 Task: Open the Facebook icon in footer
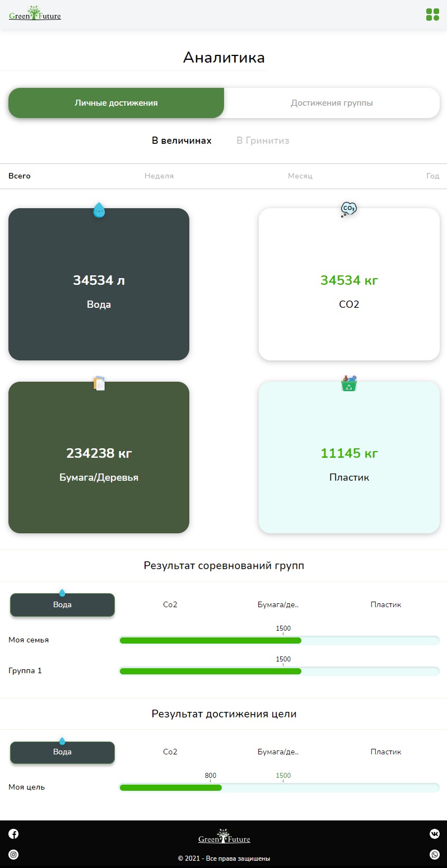click(x=13, y=834)
